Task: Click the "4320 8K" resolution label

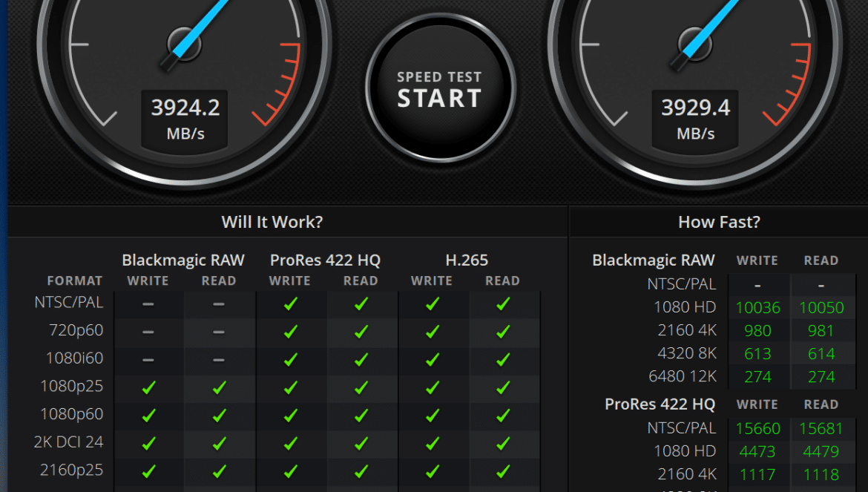Action: [687, 353]
